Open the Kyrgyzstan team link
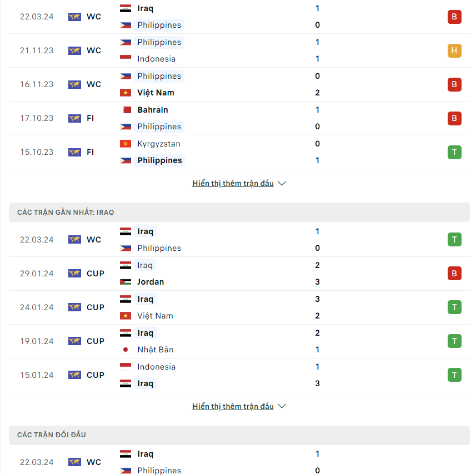The height and width of the screenshot is (475, 476). click(159, 144)
